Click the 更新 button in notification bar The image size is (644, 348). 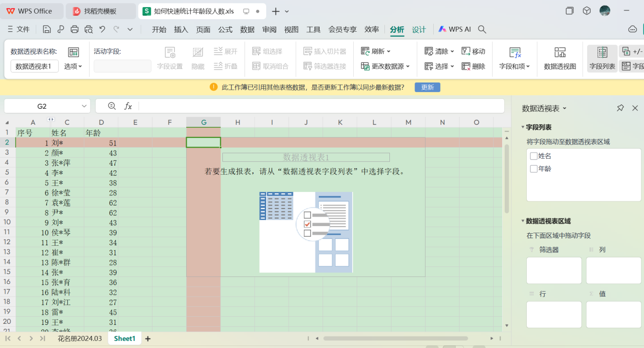coord(427,87)
